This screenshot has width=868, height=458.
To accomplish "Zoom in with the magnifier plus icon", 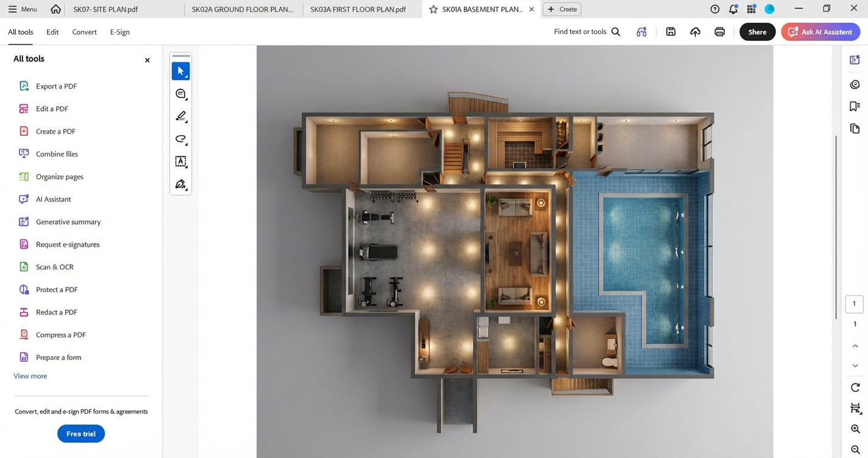I will (x=855, y=429).
